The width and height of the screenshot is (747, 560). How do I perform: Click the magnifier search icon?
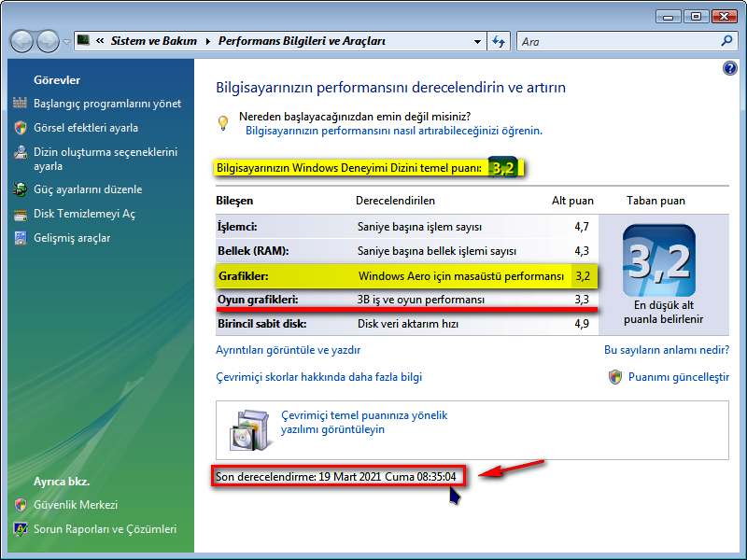pos(727,41)
